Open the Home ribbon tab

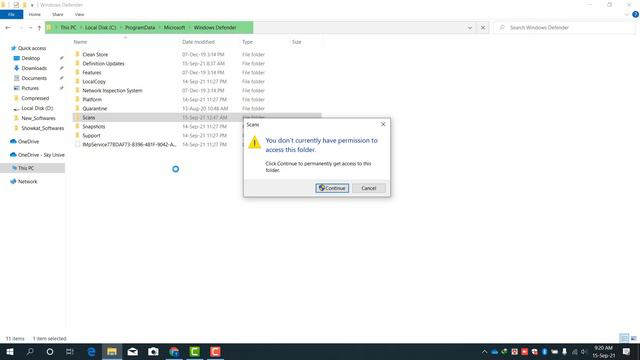tap(35, 15)
